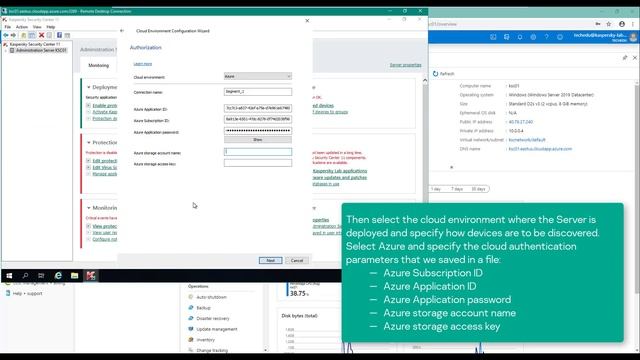This screenshot has height=360, width=640.
Task: Click the Back arrow in Kaspersky toolbar
Action: tap(6, 36)
